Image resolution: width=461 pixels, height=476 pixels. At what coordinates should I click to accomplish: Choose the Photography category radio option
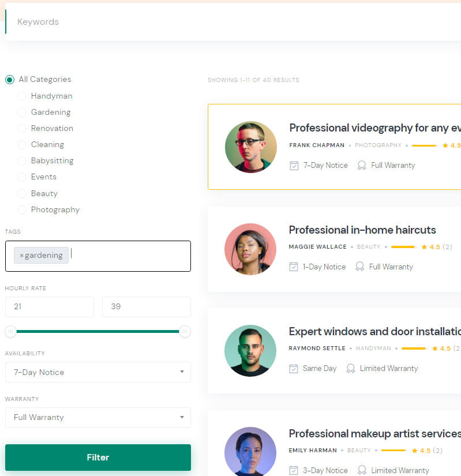pyautogui.click(x=22, y=210)
